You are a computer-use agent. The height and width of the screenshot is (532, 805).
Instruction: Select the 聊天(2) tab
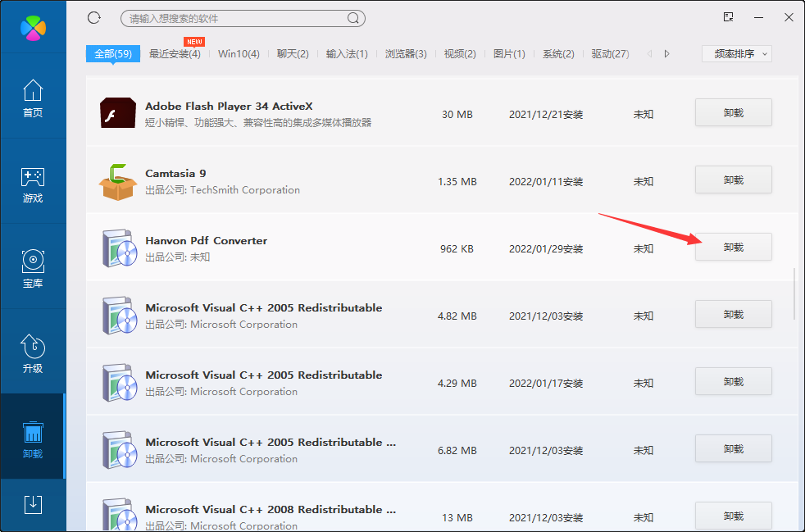[293, 54]
